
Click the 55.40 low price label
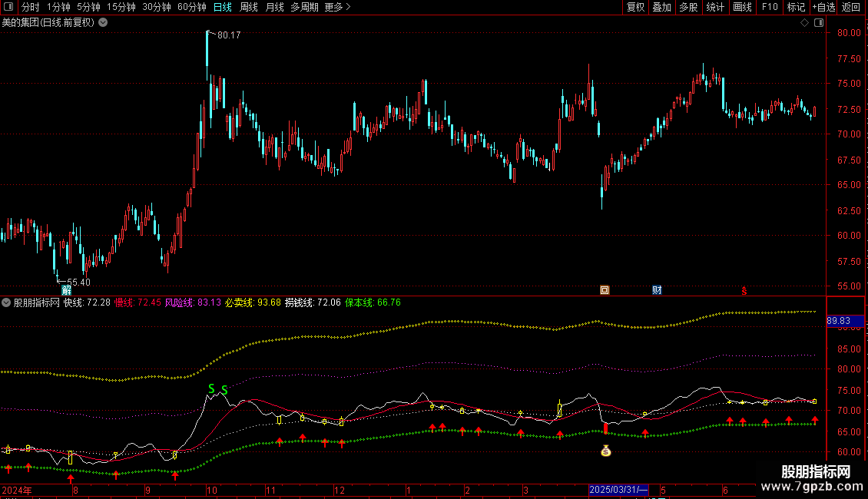tap(78, 283)
